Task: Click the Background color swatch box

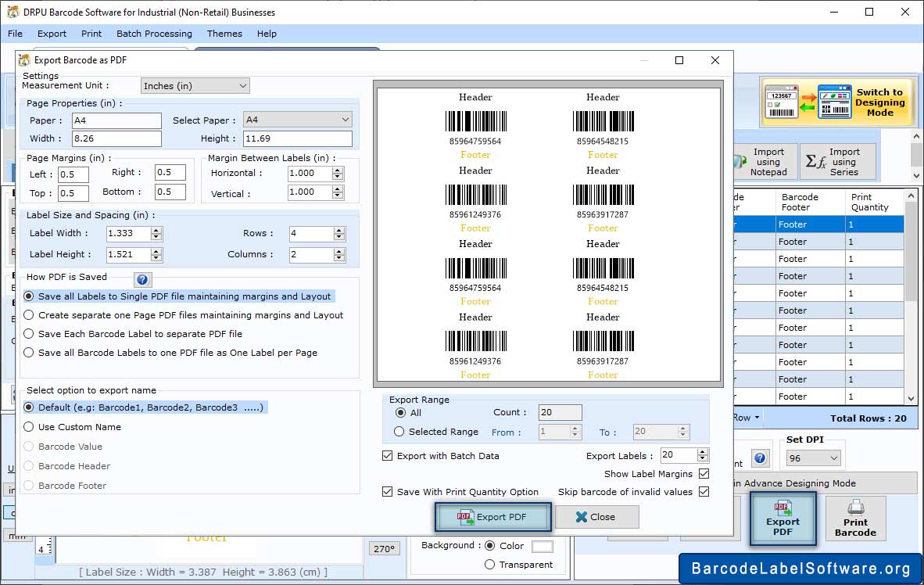Action: click(543, 547)
